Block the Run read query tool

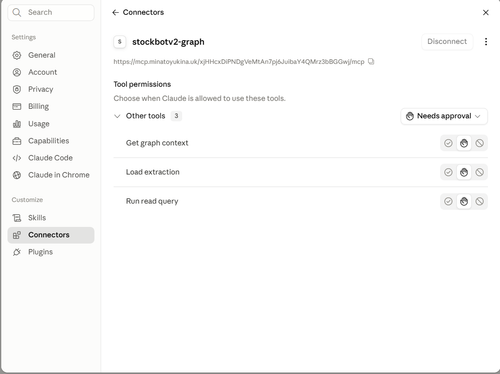coord(479,201)
